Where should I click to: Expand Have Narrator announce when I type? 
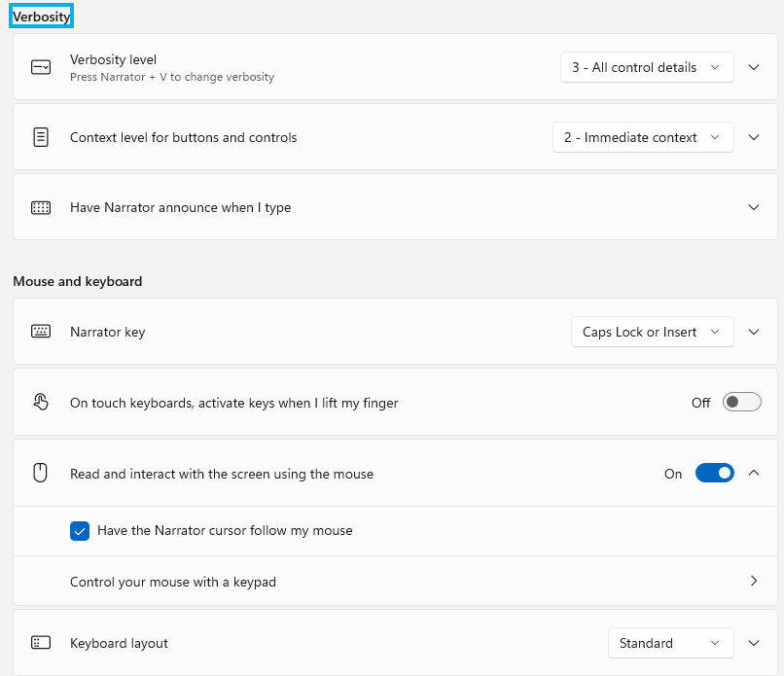754,207
